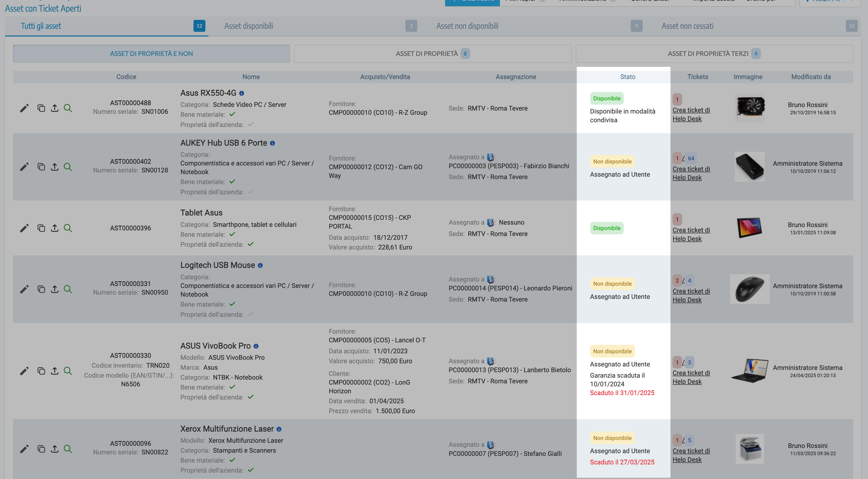
Task: Select Asset non cessati tab
Action: tap(687, 26)
